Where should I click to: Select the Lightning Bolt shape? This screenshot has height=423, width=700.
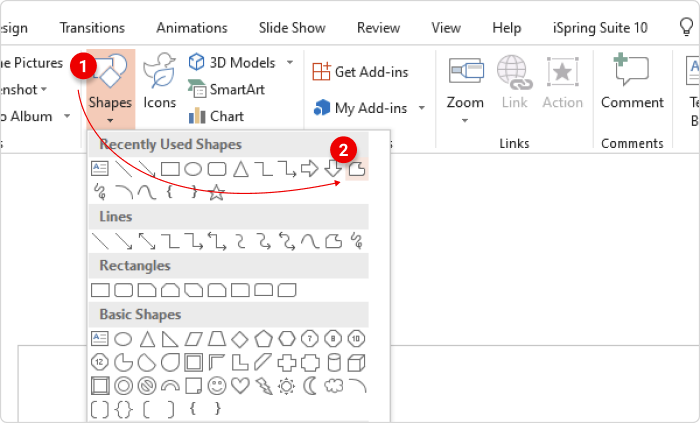coord(264,386)
